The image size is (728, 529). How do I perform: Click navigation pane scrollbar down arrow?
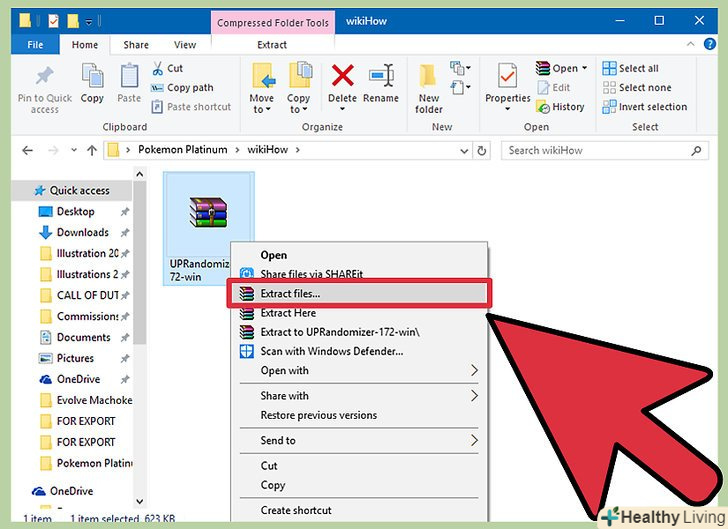[x=139, y=502]
